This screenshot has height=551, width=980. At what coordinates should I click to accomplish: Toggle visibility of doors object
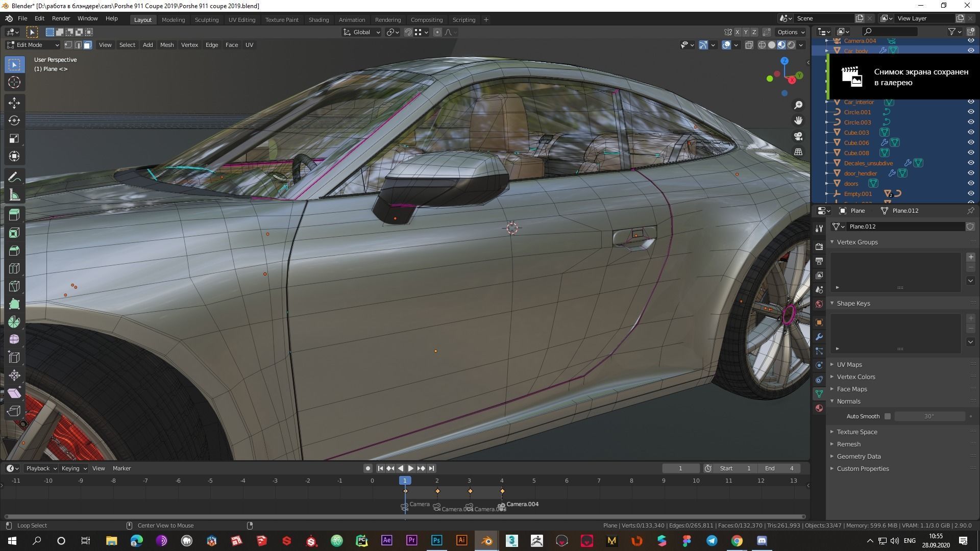tap(971, 183)
